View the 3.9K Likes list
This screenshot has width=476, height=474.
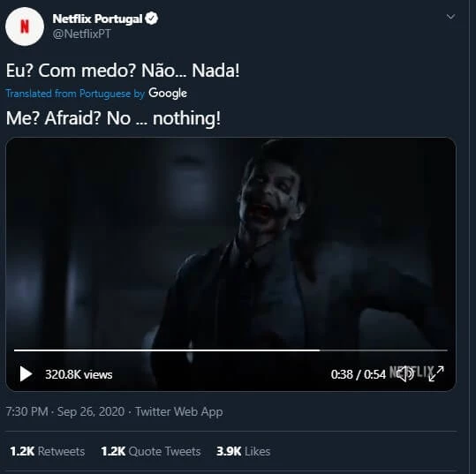click(243, 451)
